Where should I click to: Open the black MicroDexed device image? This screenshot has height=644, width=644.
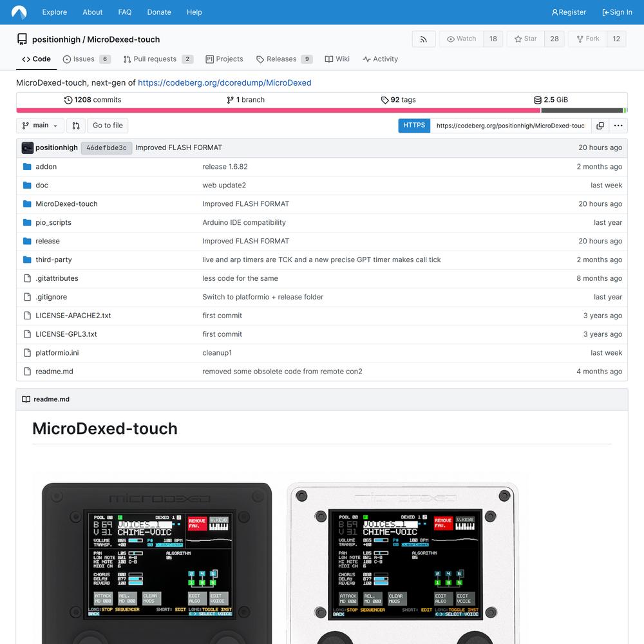[x=157, y=563]
